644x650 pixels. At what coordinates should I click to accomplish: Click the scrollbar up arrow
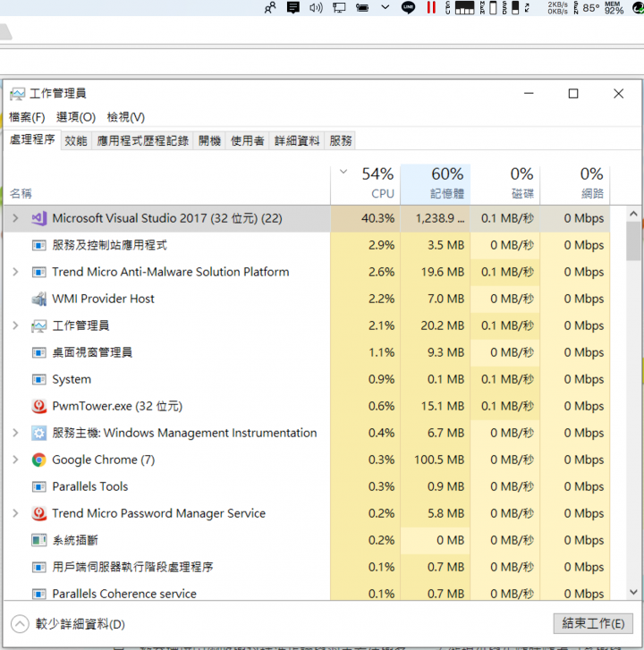633,214
